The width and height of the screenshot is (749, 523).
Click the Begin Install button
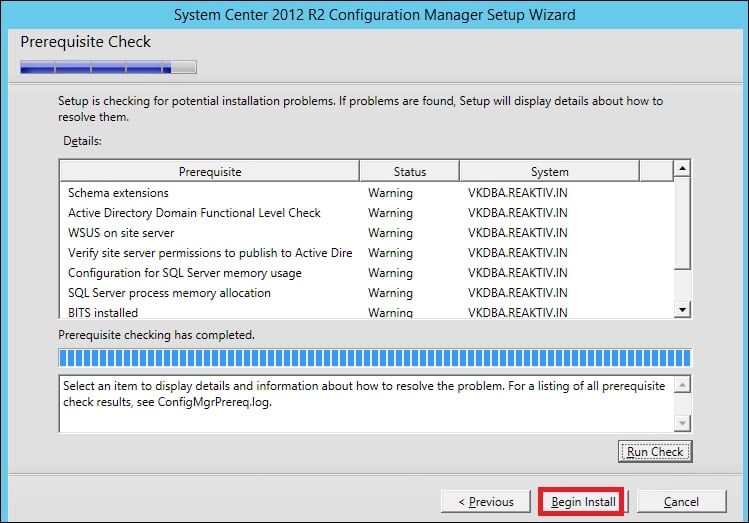coord(583,502)
